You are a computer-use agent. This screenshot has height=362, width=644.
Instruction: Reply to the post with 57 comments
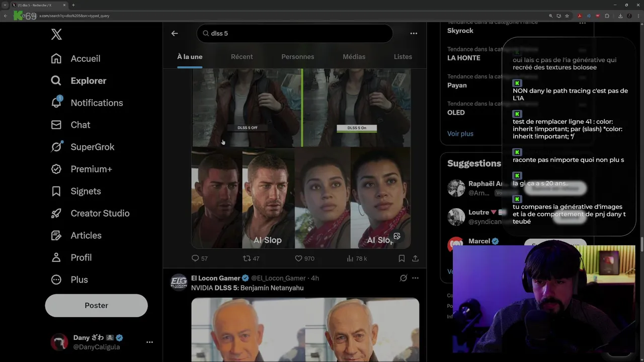click(199, 258)
